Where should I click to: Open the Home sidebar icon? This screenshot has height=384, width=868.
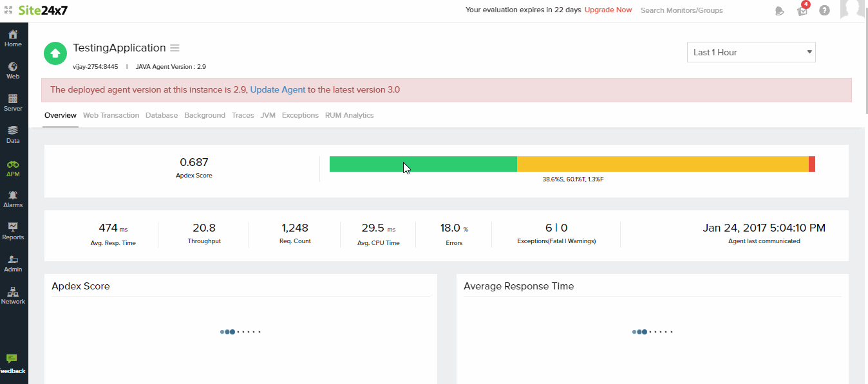coord(13,37)
